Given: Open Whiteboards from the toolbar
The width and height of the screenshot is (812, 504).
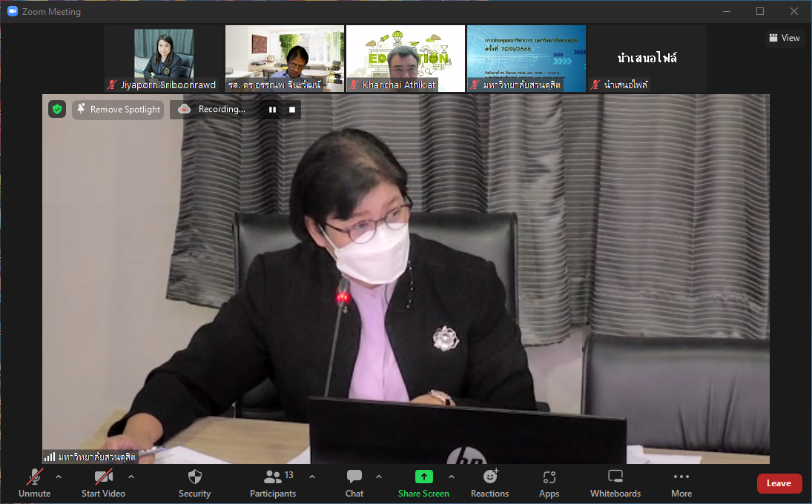Looking at the screenshot, I should (x=615, y=483).
